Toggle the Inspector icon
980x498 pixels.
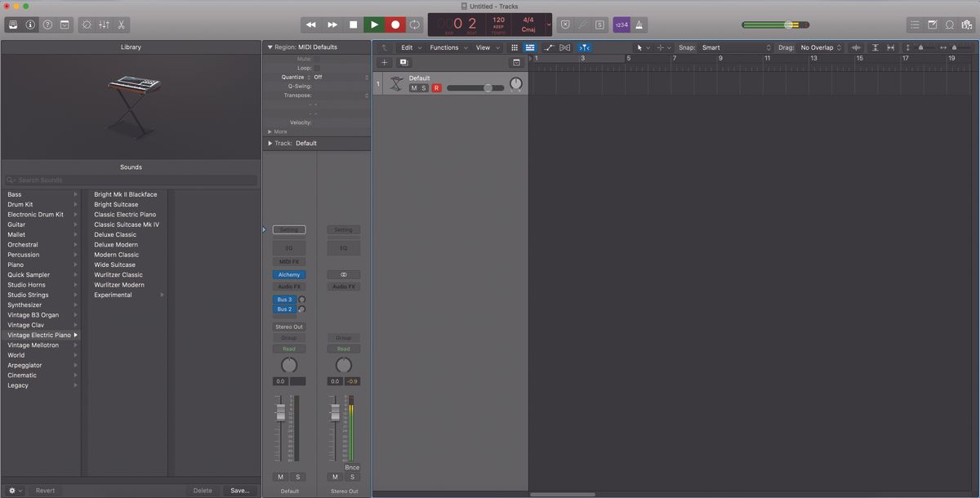point(29,24)
